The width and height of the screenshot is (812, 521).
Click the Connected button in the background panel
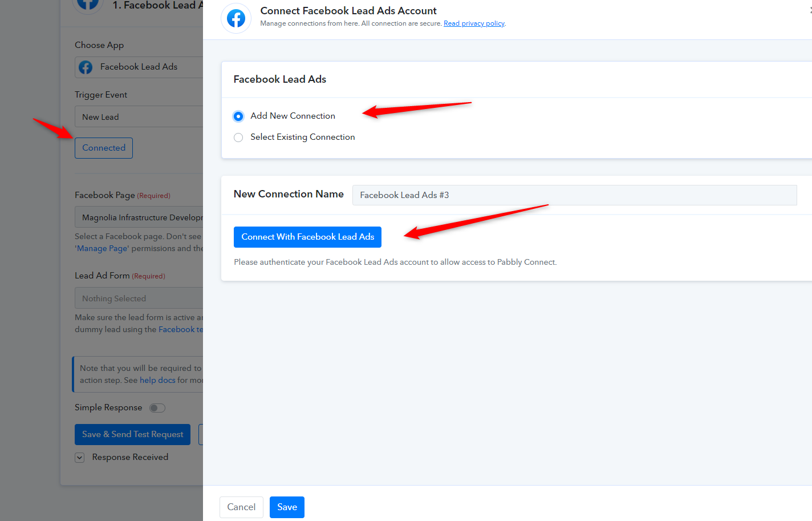pyautogui.click(x=104, y=148)
